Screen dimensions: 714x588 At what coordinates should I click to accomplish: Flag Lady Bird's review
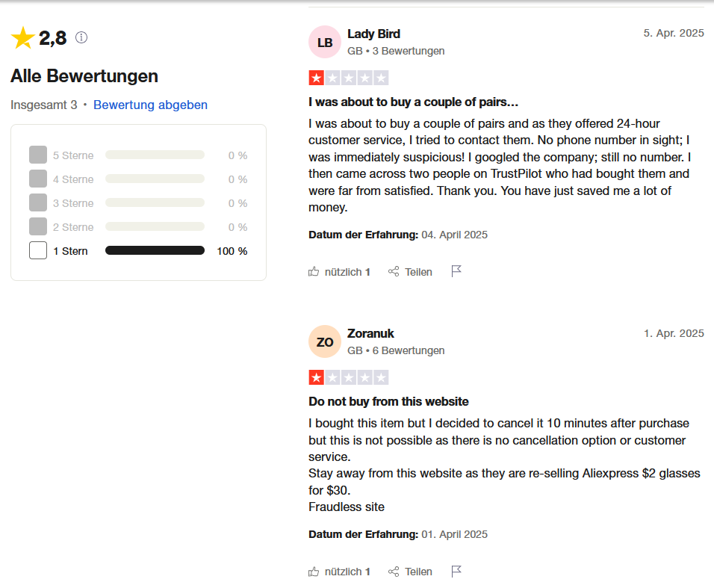pos(456,271)
